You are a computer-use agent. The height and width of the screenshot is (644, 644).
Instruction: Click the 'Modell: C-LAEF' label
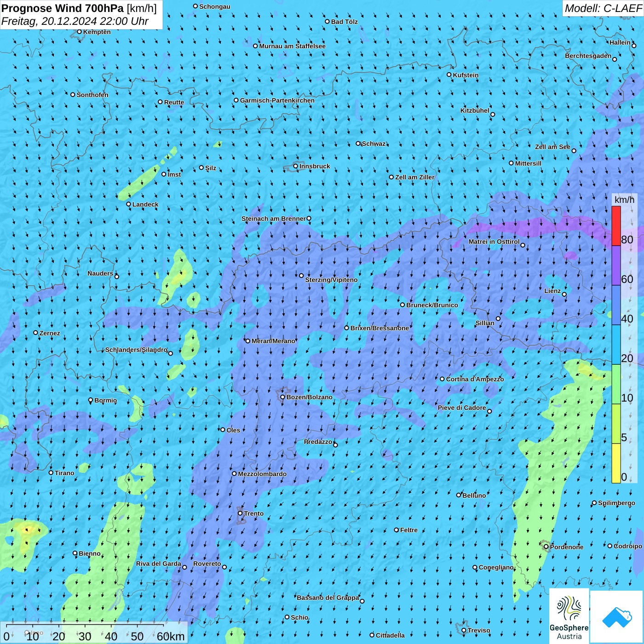[x=603, y=8]
